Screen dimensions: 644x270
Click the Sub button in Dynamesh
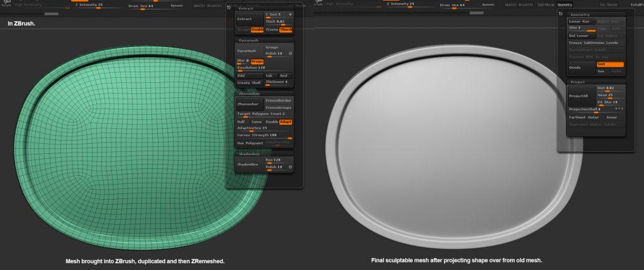click(270, 76)
